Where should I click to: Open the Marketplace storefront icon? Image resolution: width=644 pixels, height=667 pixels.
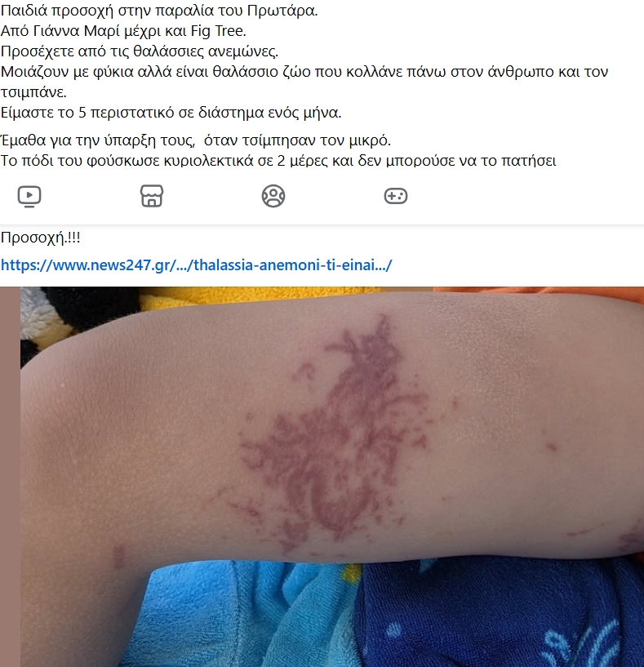pos(152,196)
